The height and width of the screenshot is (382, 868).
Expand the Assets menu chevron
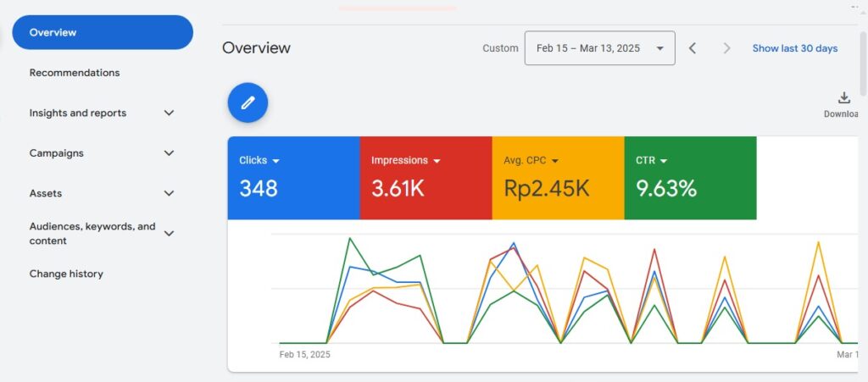(169, 193)
